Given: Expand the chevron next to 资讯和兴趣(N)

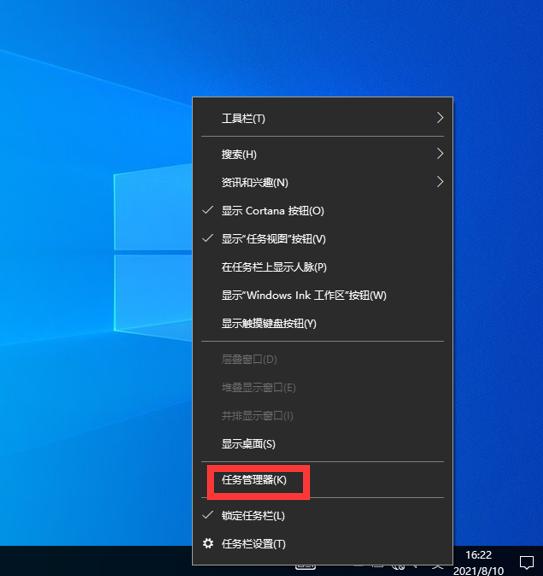Looking at the screenshot, I should [440, 182].
